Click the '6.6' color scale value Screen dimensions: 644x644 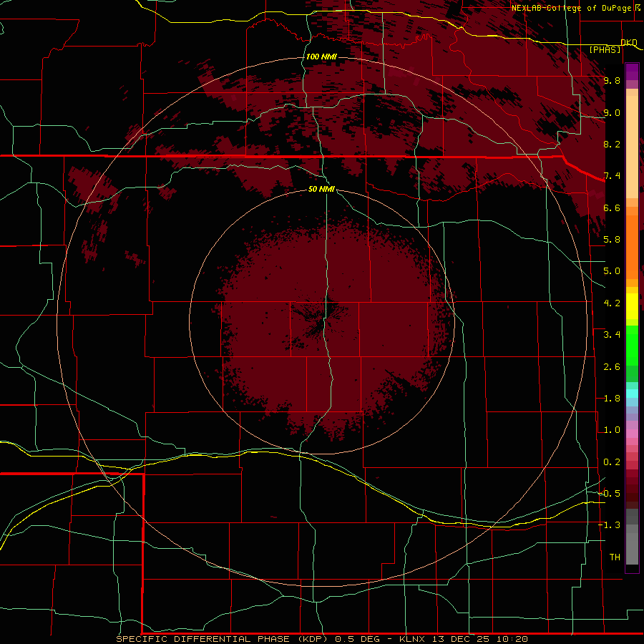pyautogui.click(x=612, y=208)
